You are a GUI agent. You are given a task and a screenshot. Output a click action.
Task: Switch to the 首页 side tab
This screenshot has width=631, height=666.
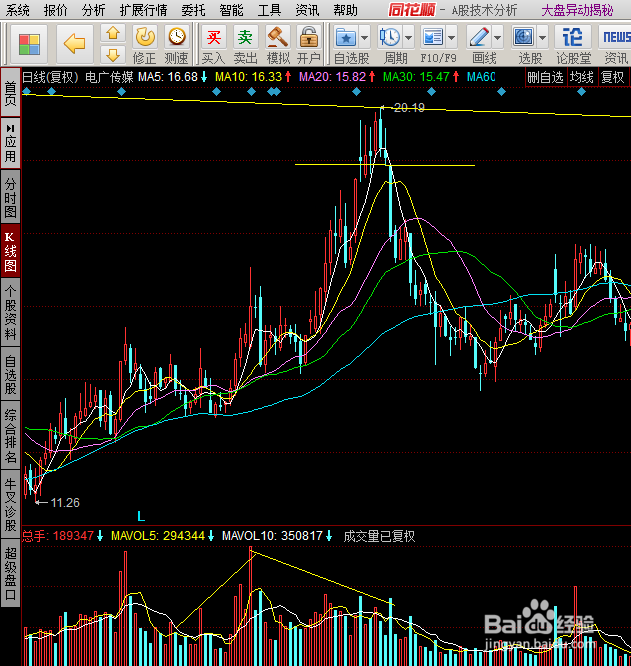click(x=11, y=92)
